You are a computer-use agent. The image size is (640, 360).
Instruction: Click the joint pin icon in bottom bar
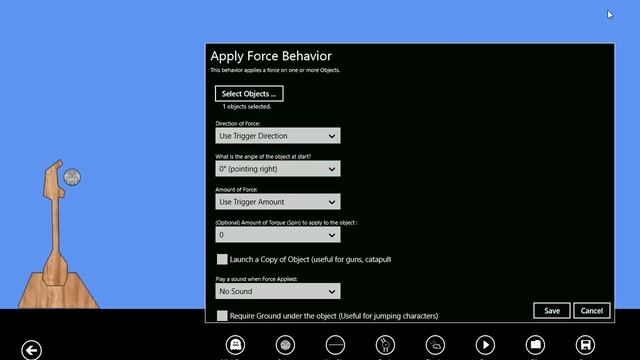pyautogui.click(x=385, y=345)
